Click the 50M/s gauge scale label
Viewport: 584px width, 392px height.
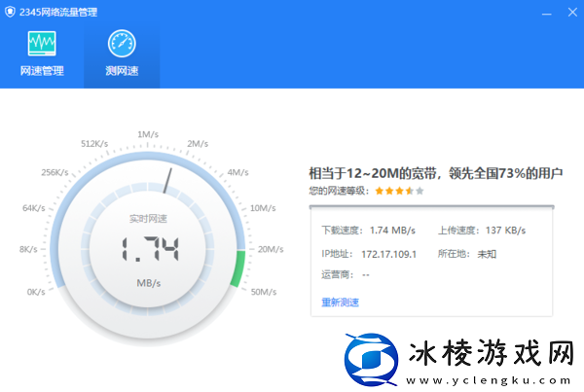click(264, 292)
